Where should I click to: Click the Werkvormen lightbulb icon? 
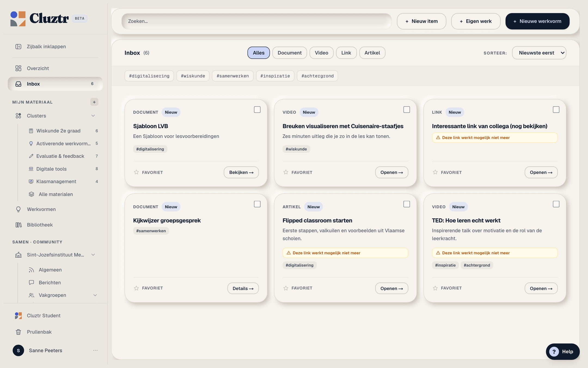pos(18,209)
